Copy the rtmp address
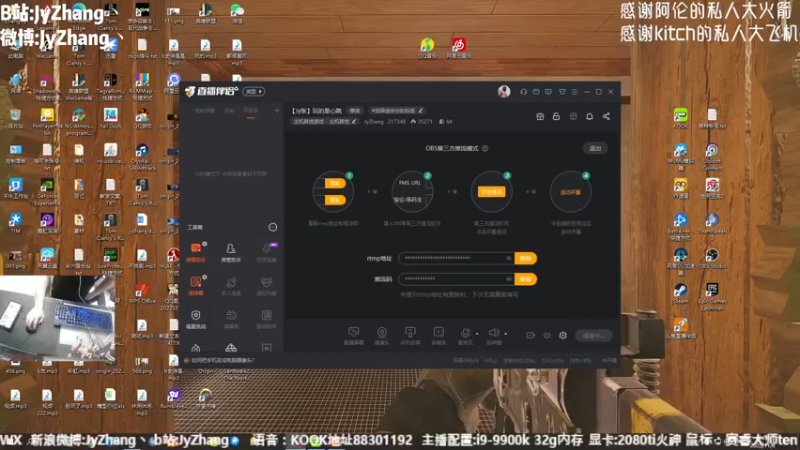 [x=526, y=258]
